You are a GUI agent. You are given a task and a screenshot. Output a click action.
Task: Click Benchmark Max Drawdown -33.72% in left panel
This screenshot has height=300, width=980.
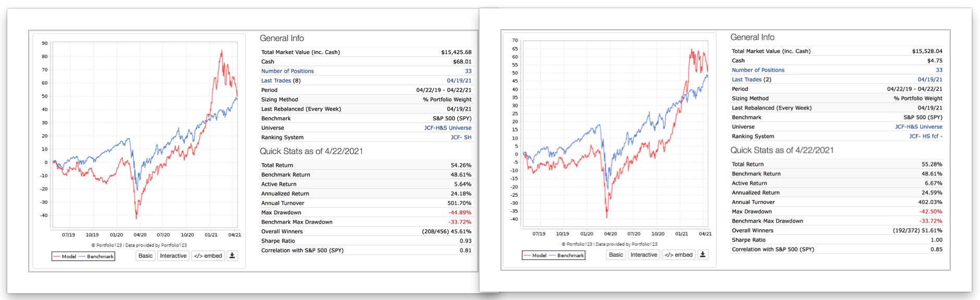point(460,222)
